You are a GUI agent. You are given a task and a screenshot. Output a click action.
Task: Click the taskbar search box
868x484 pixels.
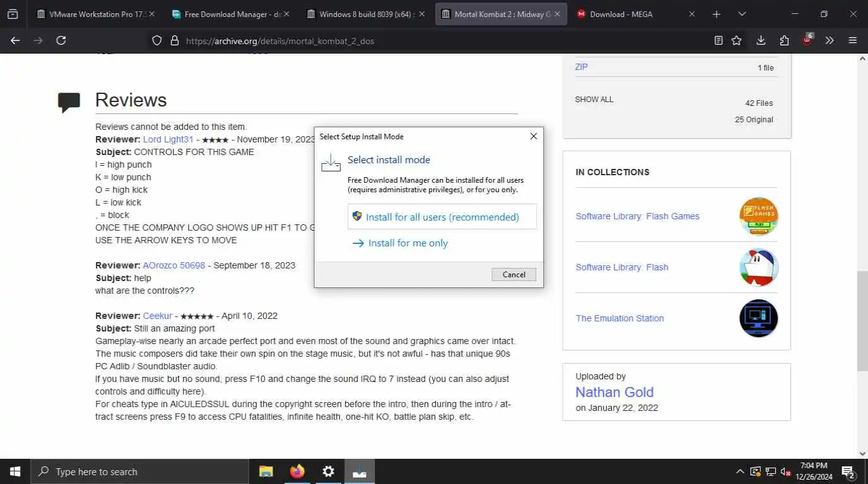pyautogui.click(x=139, y=471)
